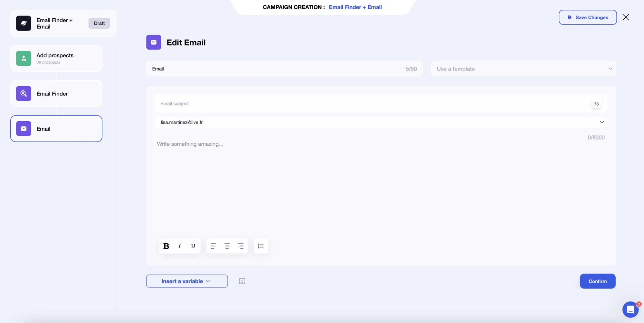Click the 38 prospects text
The width and height of the screenshot is (644, 323).
tap(48, 62)
